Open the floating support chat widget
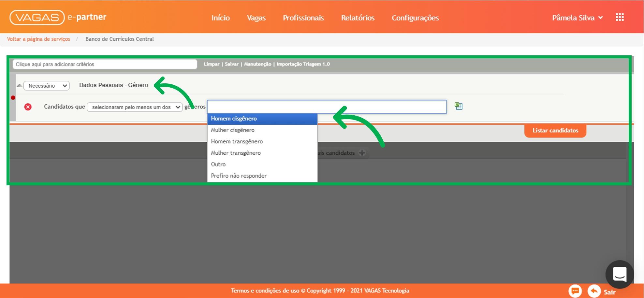The image size is (644, 298). (x=620, y=274)
